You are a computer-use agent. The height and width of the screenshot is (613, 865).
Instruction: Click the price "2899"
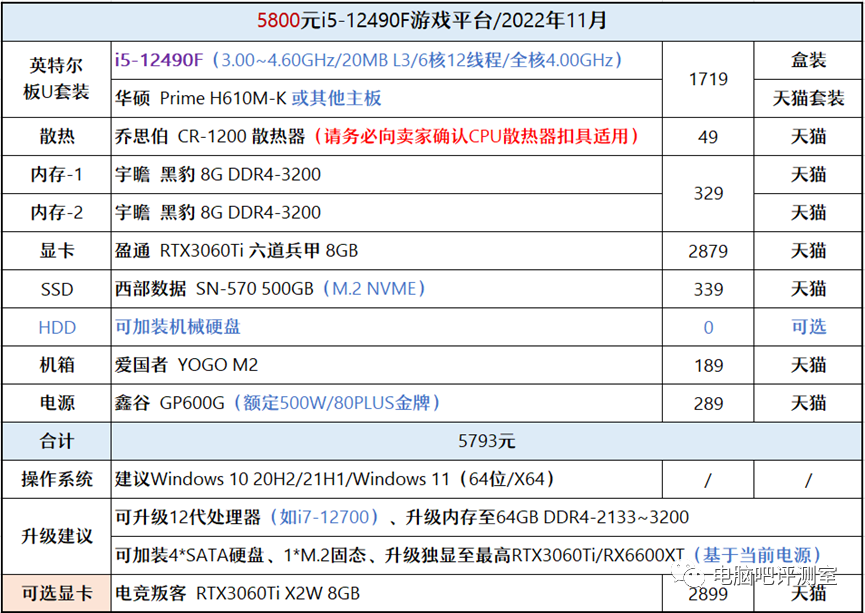(x=708, y=594)
